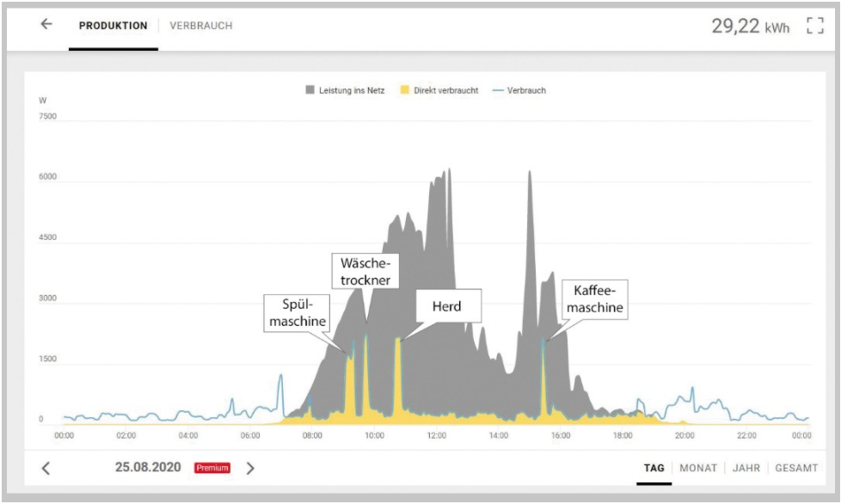
Task: Click the Kaffeemaschine annotation label
Action: point(594,298)
